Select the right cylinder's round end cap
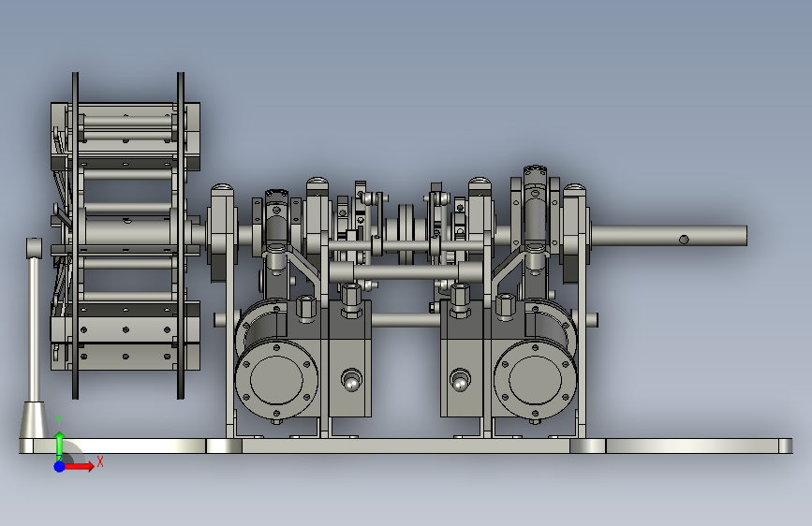Screen dimensions: 812x526 [535, 379]
